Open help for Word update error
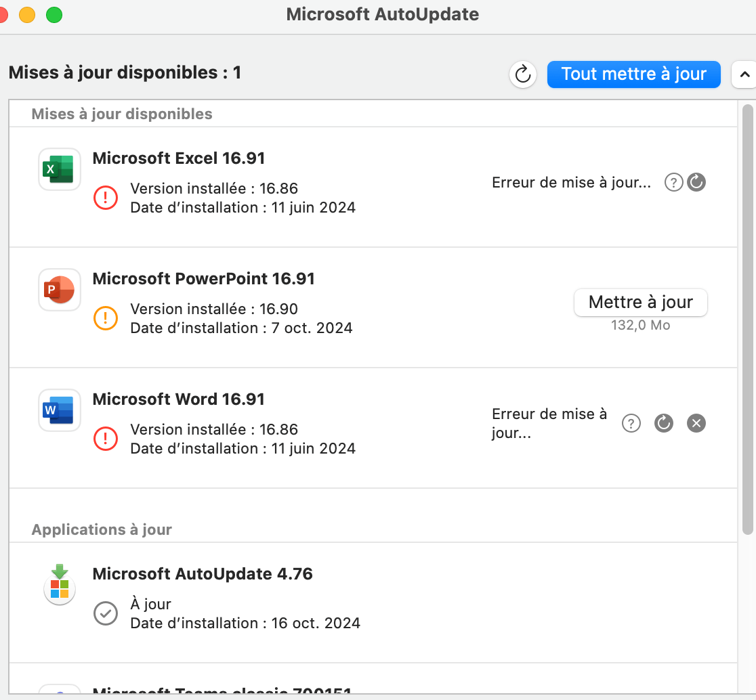756x700 pixels. [631, 424]
